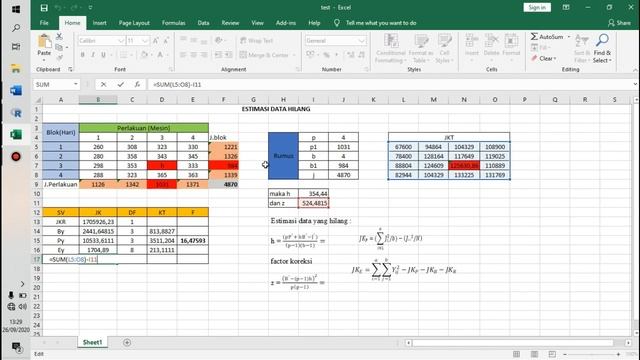Open File Explorer from the taskbar
The width and height of the screenshot is (640, 360).
16,69
